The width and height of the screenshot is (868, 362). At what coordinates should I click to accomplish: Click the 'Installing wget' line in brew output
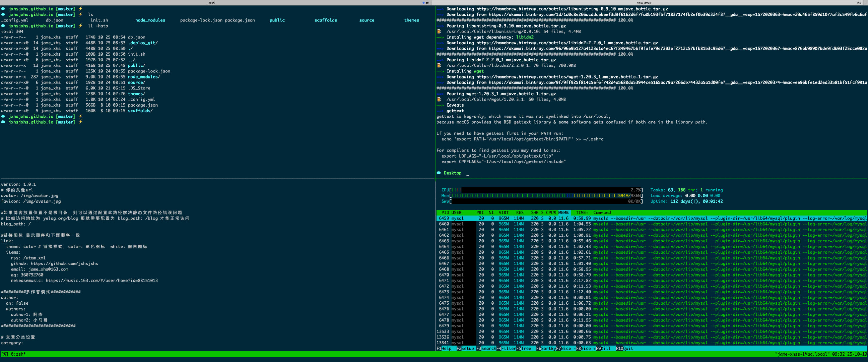pyautogui.click(x=460, y=71)
